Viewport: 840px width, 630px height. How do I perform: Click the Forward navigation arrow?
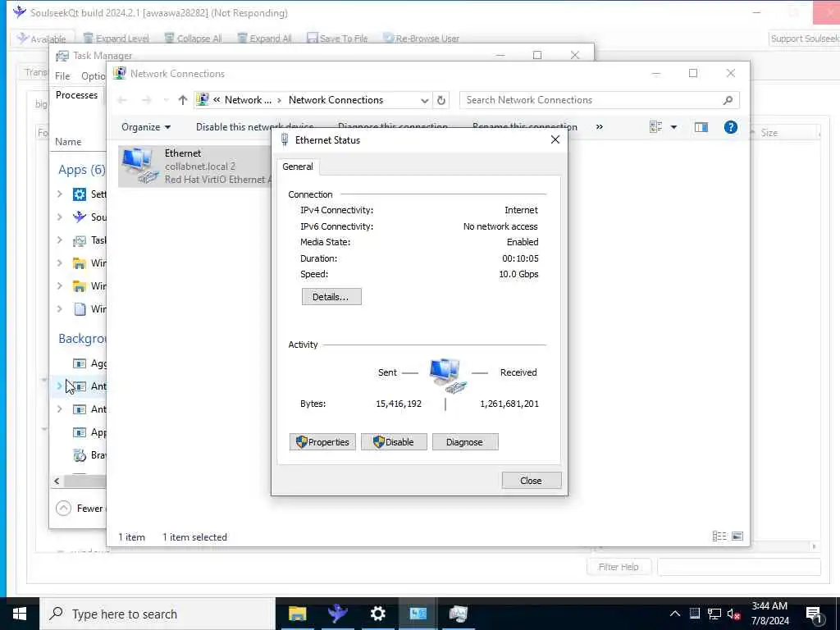pos(146,100)
